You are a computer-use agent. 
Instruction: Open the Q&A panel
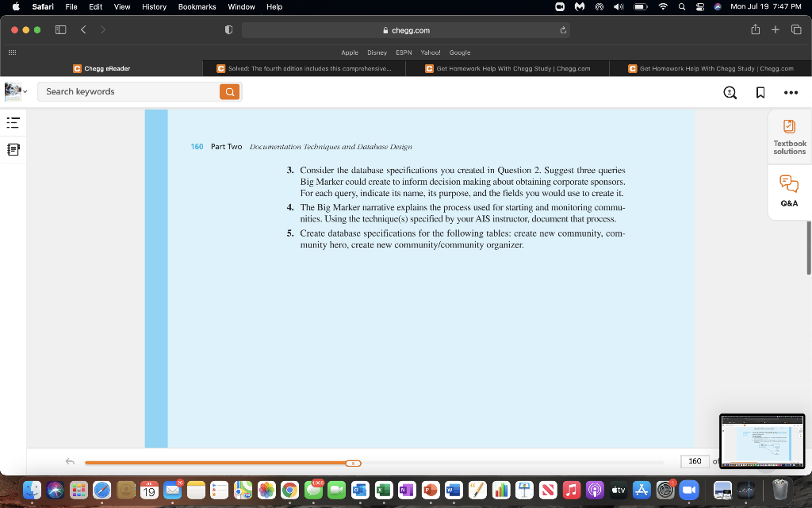point(789,190)
